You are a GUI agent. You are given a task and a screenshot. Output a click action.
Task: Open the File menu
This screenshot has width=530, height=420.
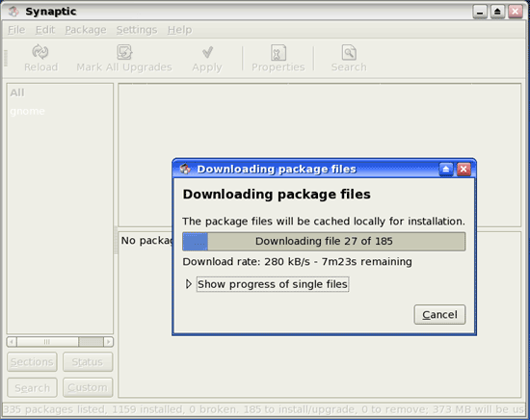tap(16, 30)
